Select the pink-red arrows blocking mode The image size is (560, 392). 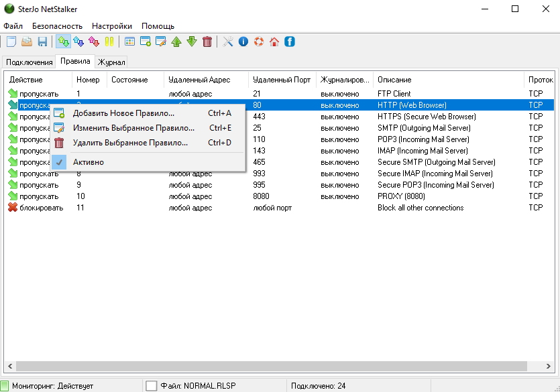pyautogui.click(x=94, y=42)
